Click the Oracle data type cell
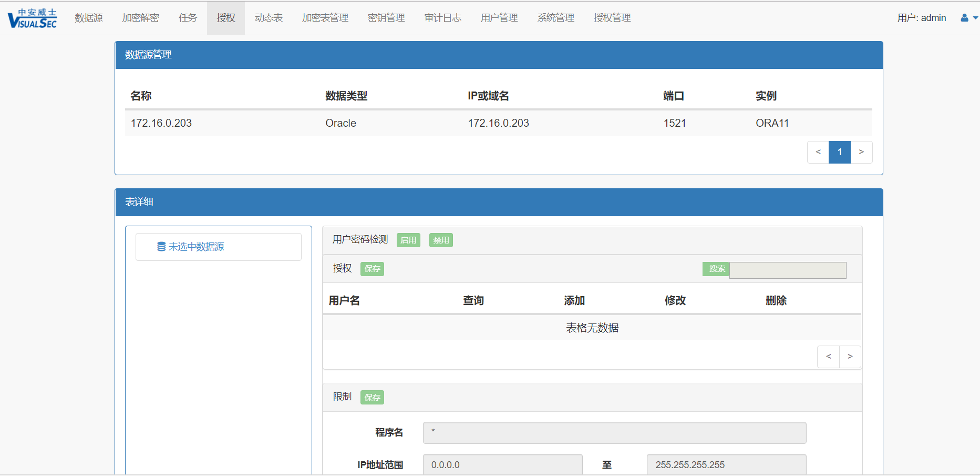The width and height of the screenshot is (980, 476). click(x=341, y=123)
